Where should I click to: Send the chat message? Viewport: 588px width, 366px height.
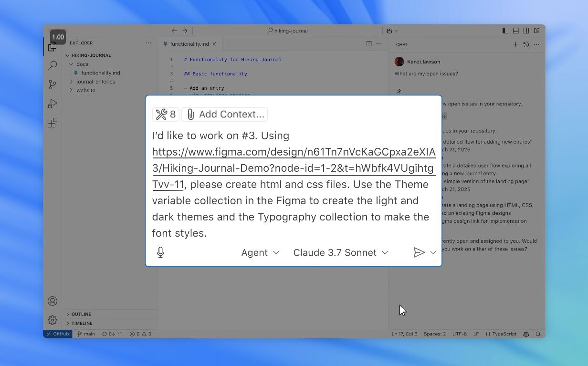[419, 252]
